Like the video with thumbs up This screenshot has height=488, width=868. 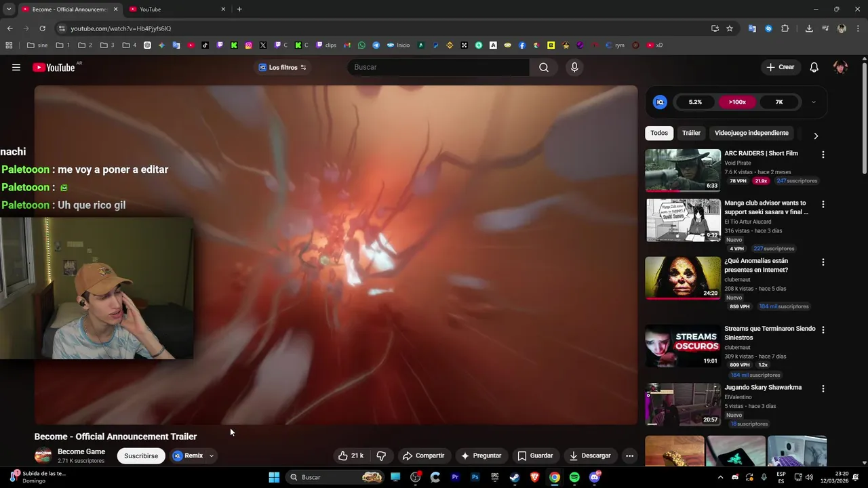point(351,455)
